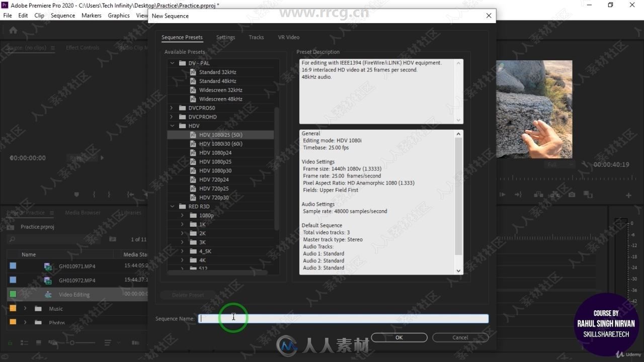Switch Project panel to List View
The height and width of the screenshot is (362, 644).
[25, 343]
